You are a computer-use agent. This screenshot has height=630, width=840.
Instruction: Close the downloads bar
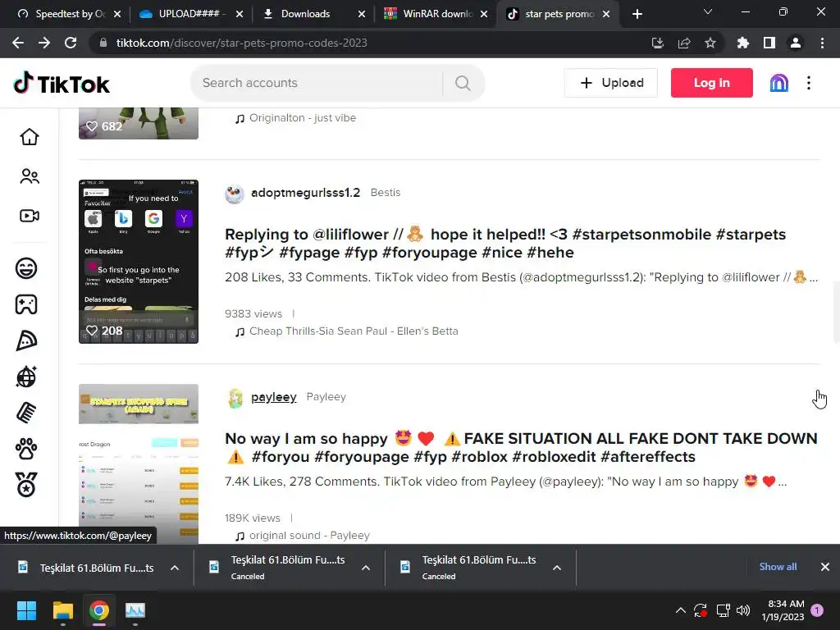pyautogui.click(x=825, y=567)
